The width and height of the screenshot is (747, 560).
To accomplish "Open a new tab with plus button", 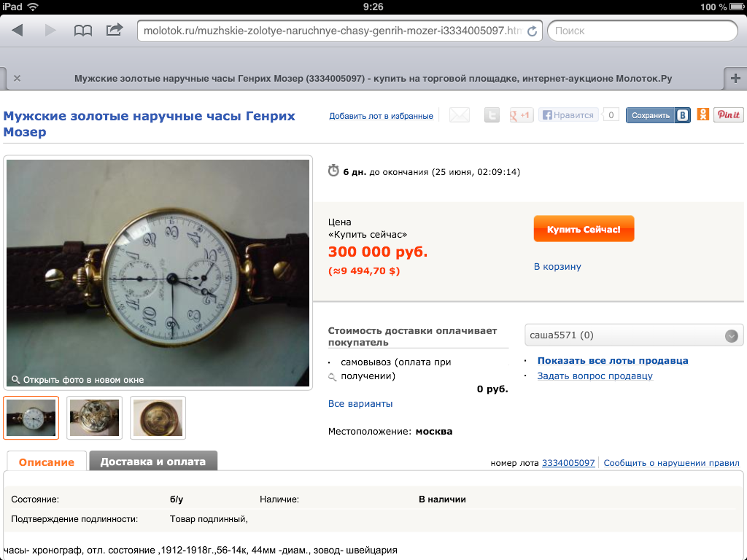I will pos(735,79).
